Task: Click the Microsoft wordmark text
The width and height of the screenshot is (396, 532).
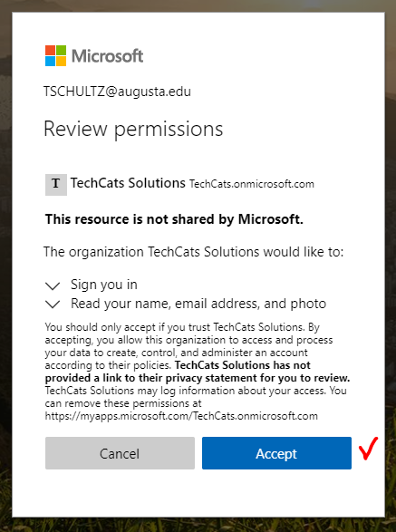Action: tap(107, 56)
